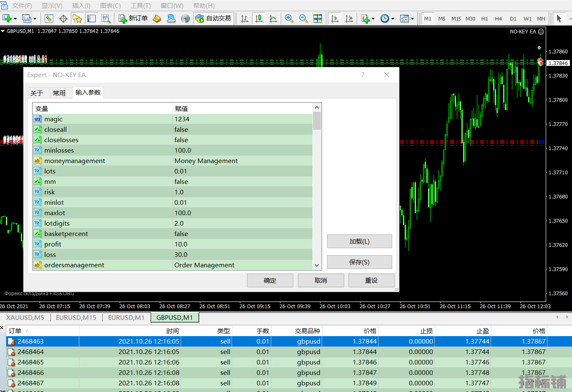Open the trading signals icon
Screen dimensions: 572x392
tap(185, 18)
